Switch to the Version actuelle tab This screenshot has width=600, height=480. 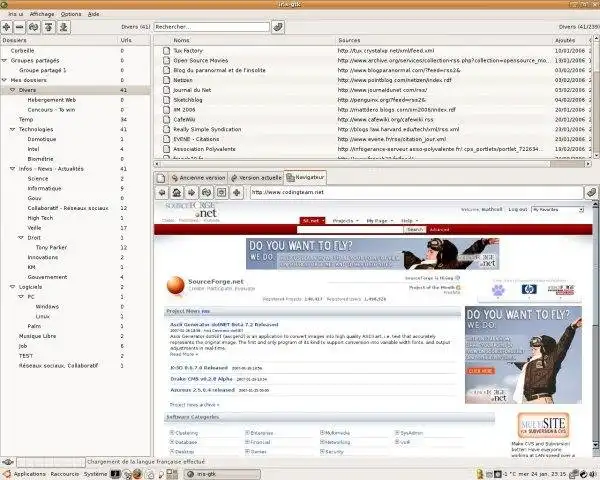click(x=256, y=178)
